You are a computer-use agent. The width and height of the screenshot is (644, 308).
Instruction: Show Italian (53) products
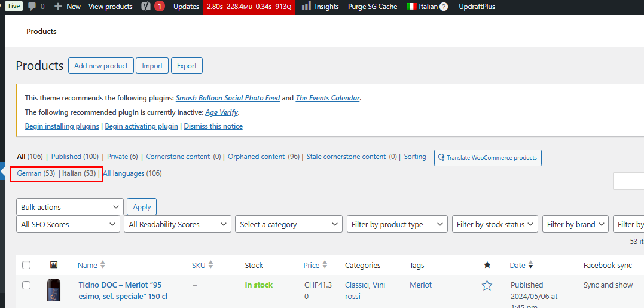[79, 173]
